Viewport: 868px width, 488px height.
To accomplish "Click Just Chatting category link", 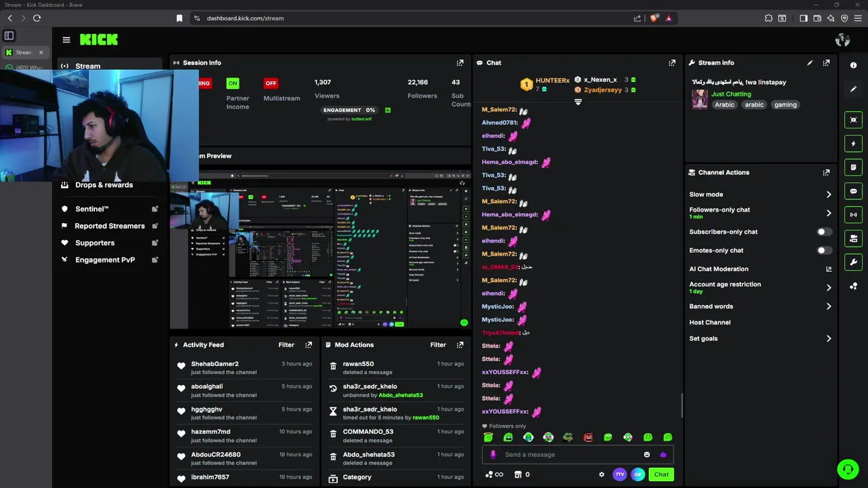I will click(731, 94).
